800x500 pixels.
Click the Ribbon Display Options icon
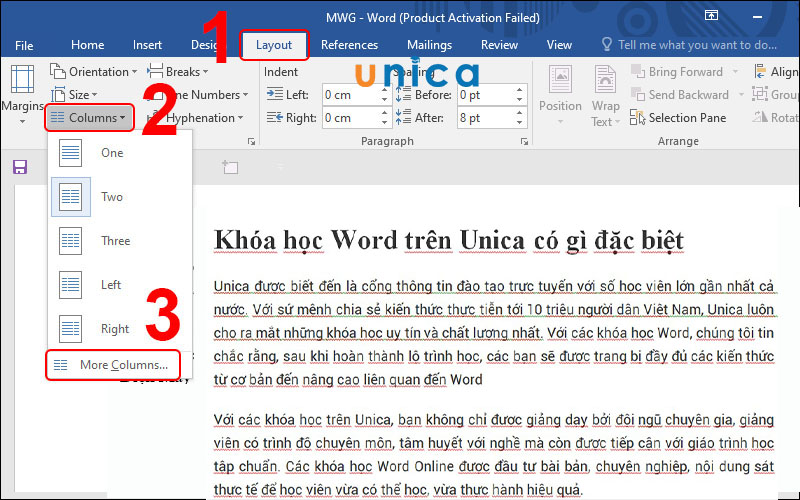711,15
